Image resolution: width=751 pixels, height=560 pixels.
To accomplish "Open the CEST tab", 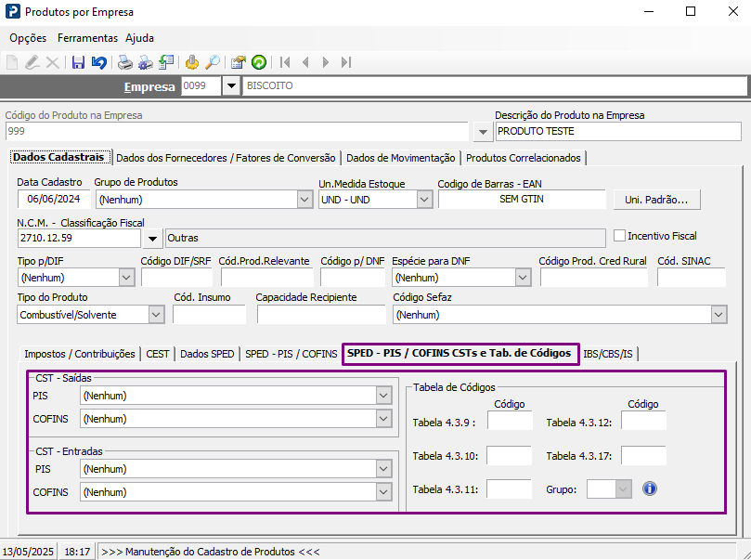I will pos(158,354).
